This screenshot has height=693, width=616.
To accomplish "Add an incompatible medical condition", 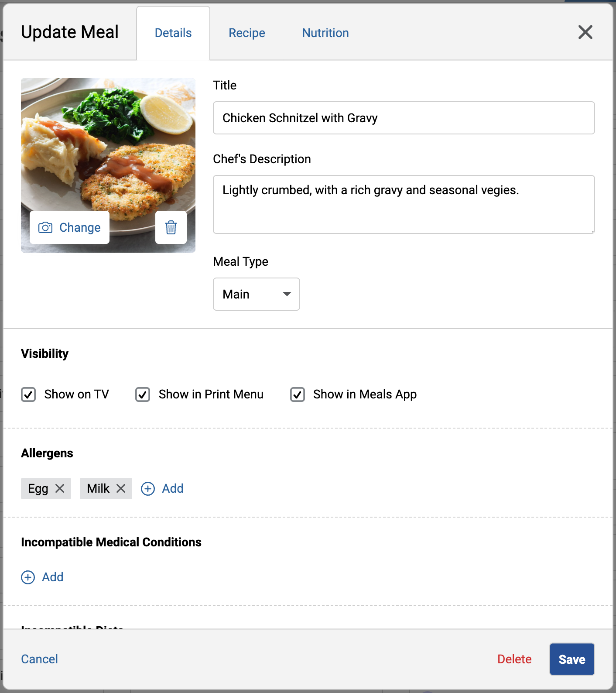I will [x=43, y=577].
